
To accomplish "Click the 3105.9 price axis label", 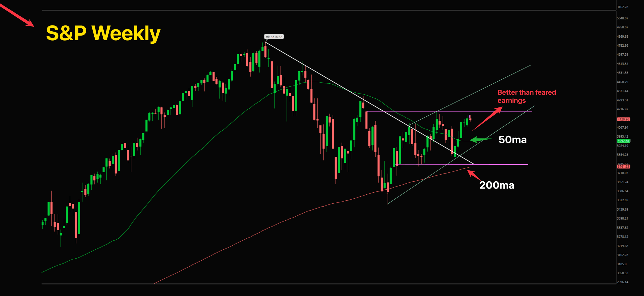I will click(622, 264).
